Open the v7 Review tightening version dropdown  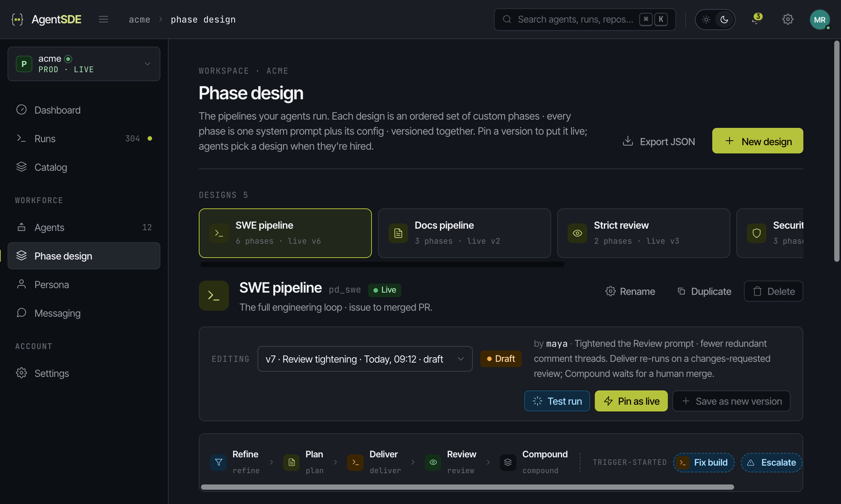coord(365,359)
